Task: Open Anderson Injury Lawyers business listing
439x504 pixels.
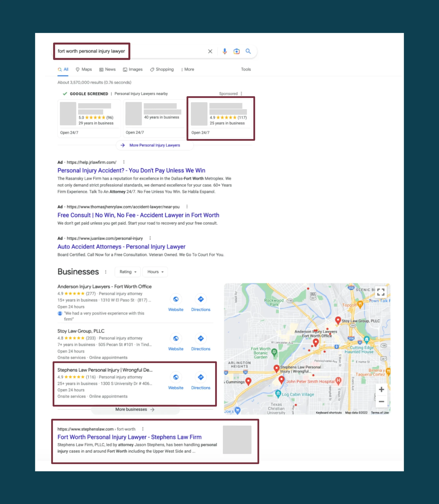Action: pyautogui.click(x=104, y=286)
